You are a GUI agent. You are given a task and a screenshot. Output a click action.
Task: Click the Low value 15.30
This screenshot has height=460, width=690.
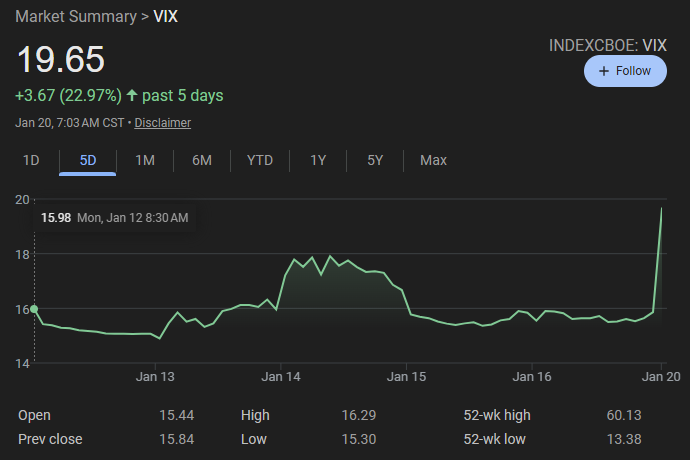coord(359,439)
